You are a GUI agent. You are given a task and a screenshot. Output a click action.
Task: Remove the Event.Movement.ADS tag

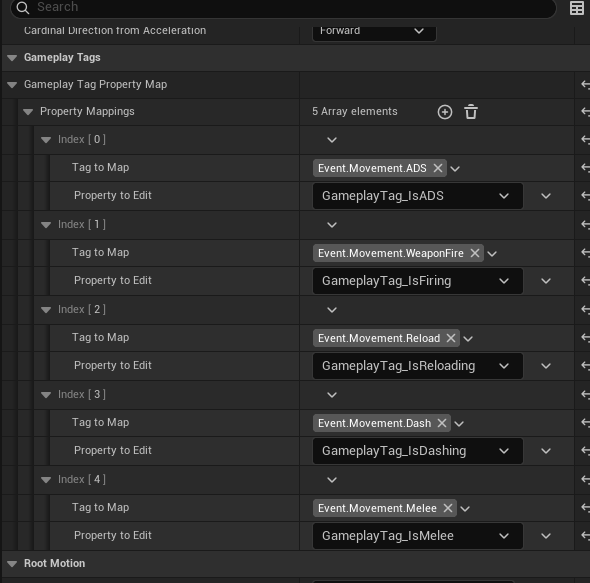point(438,168)
